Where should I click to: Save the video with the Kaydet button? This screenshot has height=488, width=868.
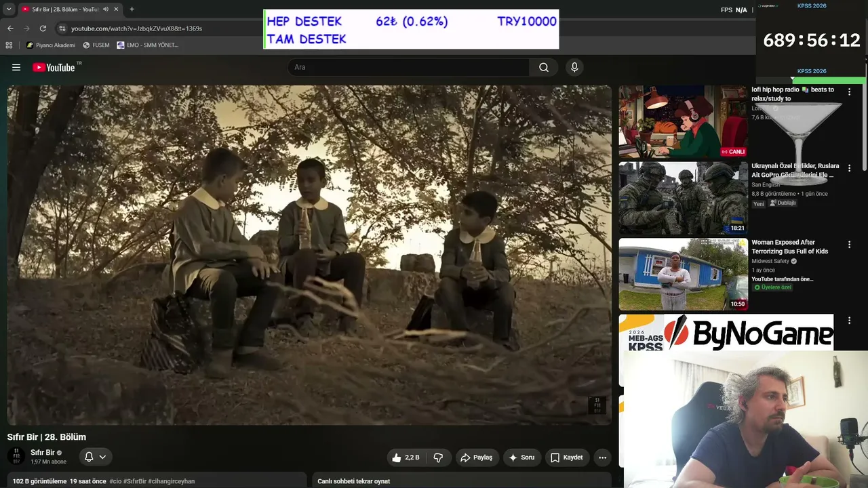tap(567, 457)
